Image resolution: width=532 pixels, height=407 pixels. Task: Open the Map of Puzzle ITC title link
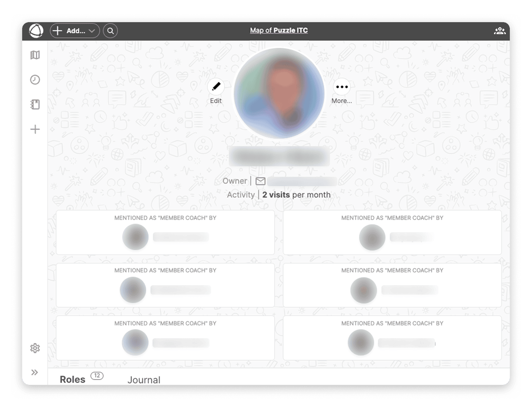click(x=279, y=30)
